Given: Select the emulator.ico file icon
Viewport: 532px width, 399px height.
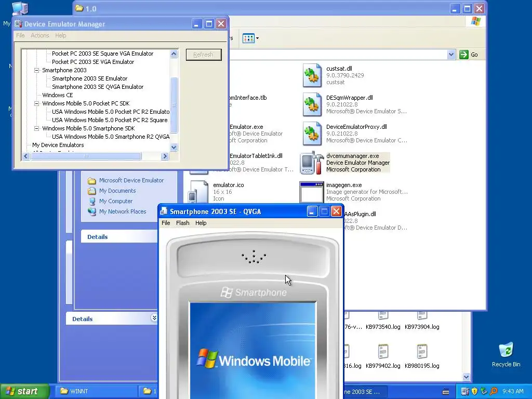Looking at the screenshot, I should point(199,192).
